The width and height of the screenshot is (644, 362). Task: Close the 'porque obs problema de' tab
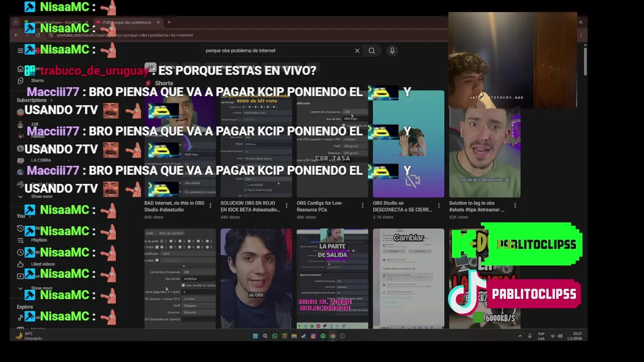coord(158,22)
